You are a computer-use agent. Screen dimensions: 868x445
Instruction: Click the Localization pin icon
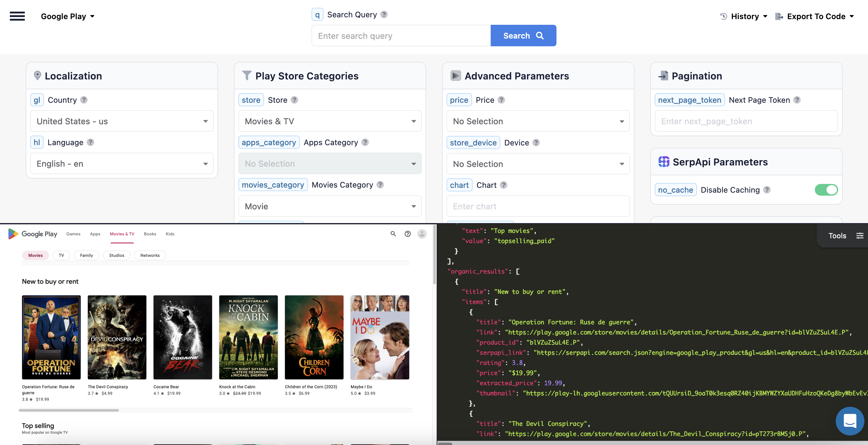(x=37, y=76)
